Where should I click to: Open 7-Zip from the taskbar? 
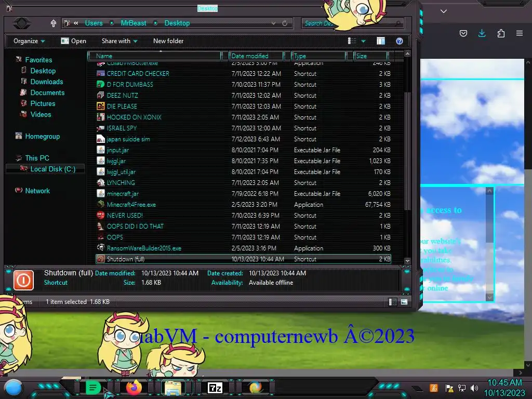pos(215,388)
